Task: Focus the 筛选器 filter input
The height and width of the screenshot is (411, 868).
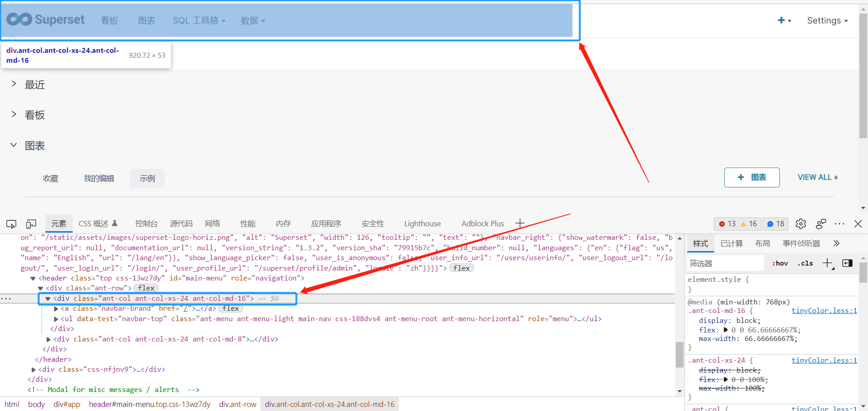Action: 726,263
